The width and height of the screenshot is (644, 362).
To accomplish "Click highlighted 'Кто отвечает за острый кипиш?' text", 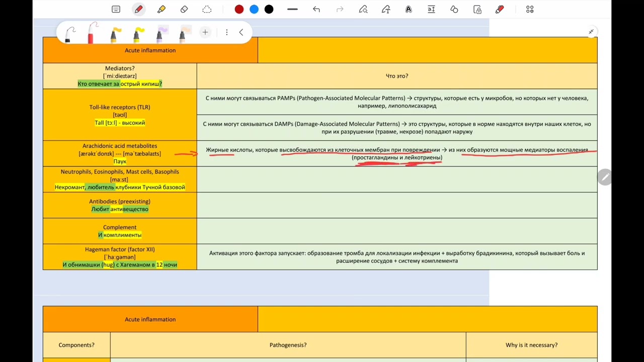I will 120,84.
